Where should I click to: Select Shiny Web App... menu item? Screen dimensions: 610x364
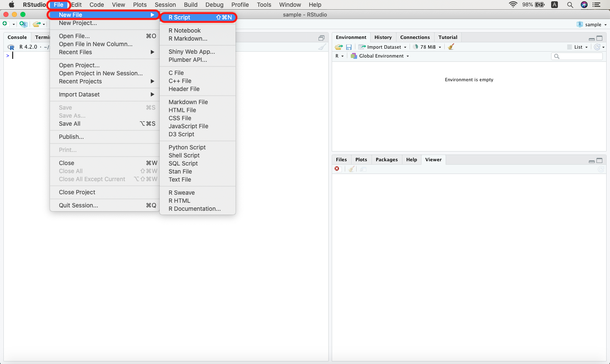(198, 52)
